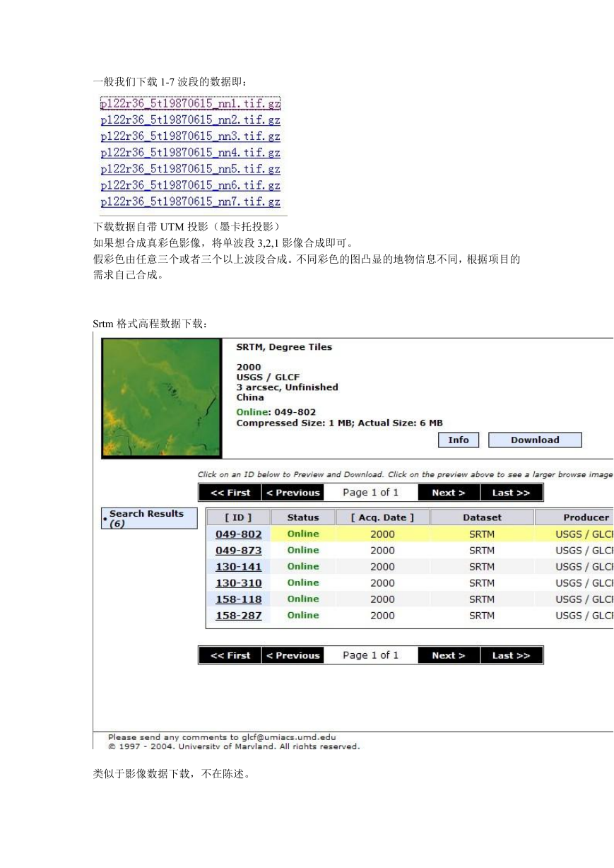Click '< Previous' below the results table
The height and width of the screenshot is (868, 614).
coord(293,655)
